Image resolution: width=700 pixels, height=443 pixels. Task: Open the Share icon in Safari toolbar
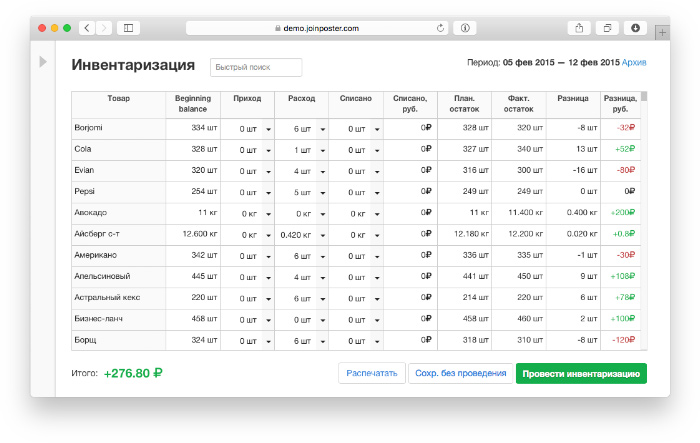[x=579, y=28]
